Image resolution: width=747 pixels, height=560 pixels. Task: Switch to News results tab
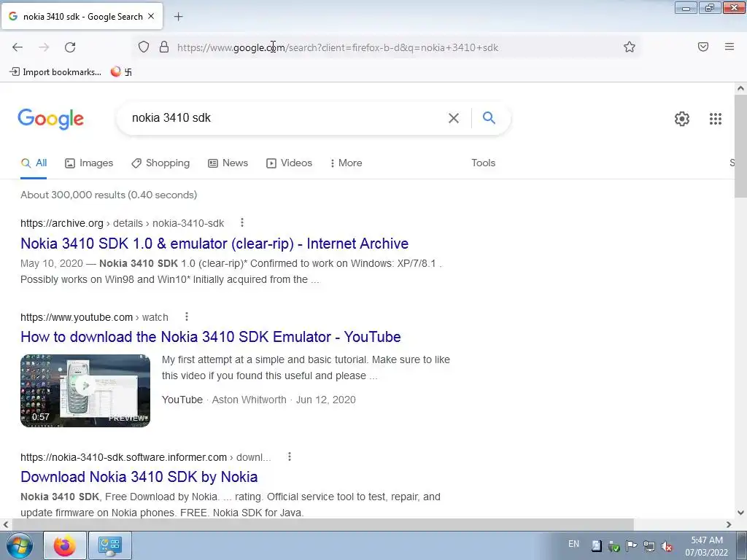tap(228, 163)
